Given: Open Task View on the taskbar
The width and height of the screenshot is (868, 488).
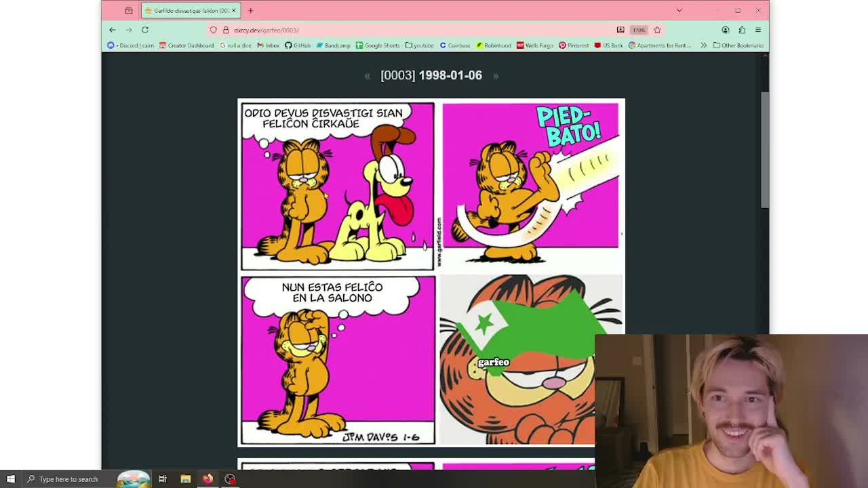Looking at the screenshot, I should 163,479.
